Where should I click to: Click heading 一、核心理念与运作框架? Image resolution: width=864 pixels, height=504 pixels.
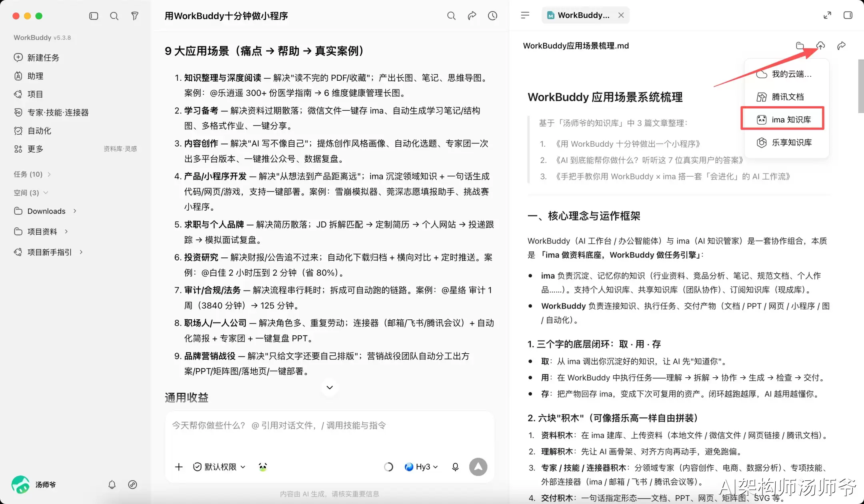point(584,216)
